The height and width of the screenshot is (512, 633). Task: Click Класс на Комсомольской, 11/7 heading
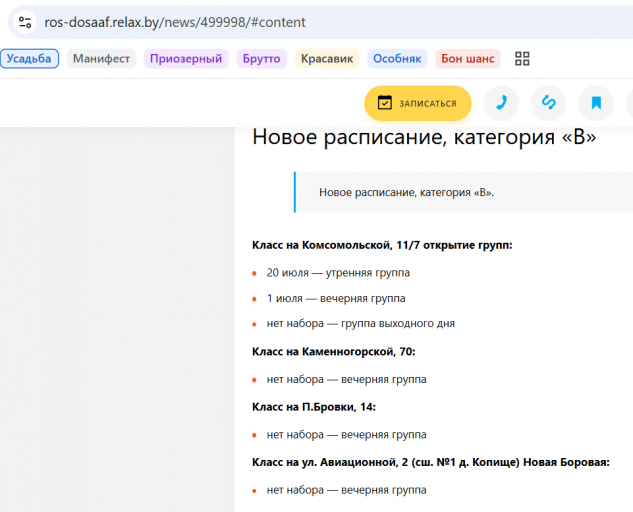click(382, 245)
